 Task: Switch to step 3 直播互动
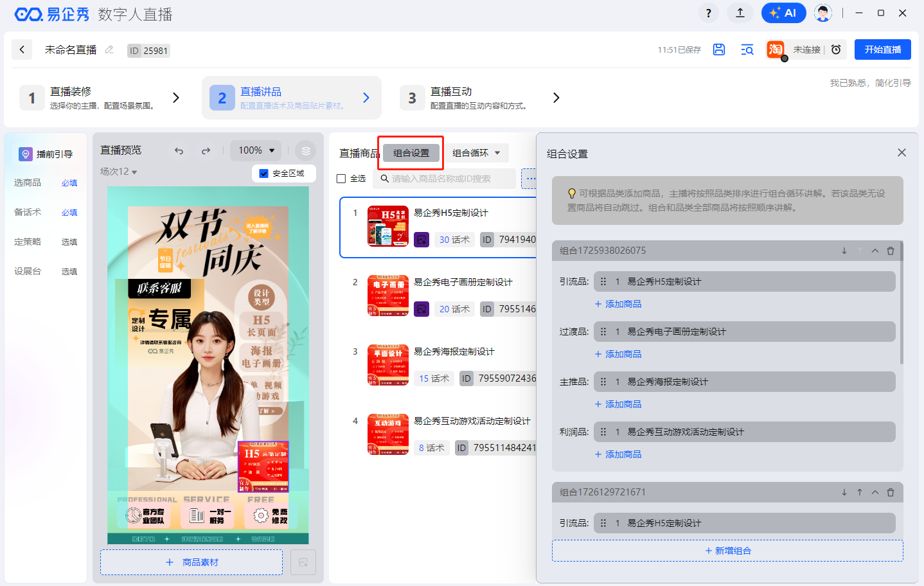pos(479,98)
